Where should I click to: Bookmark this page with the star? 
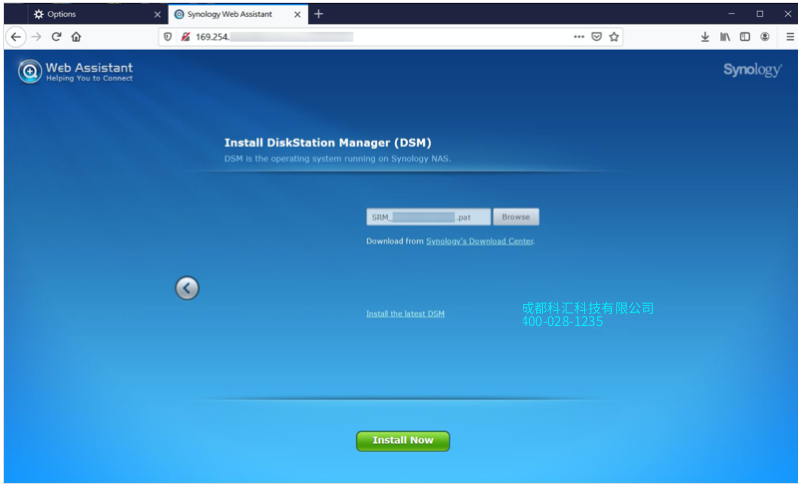(x=614, y=37)
